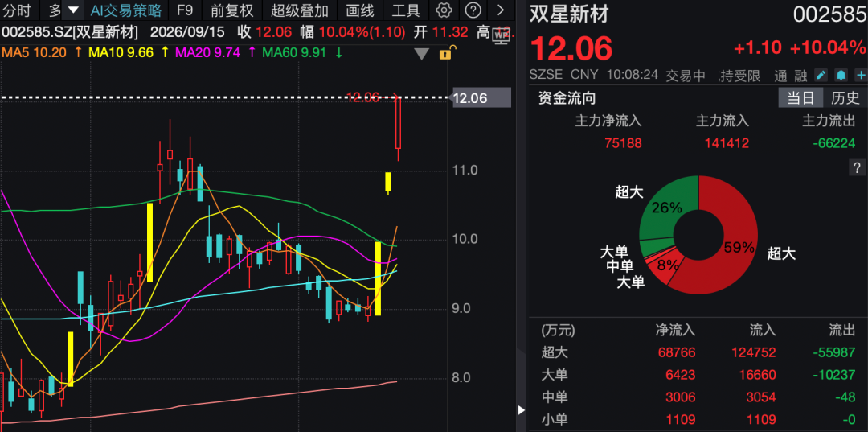This screenshot has width=868, height=432.
Task: Select the MA5 10.20 indicator label
Action: pos(35,53)
